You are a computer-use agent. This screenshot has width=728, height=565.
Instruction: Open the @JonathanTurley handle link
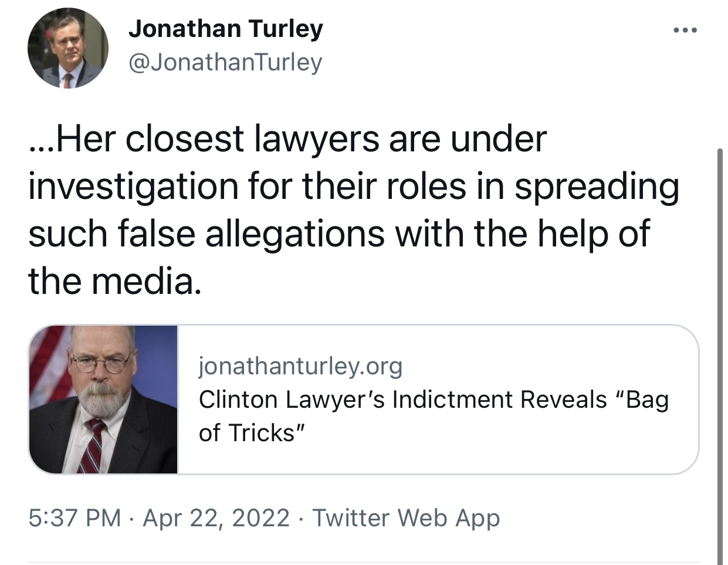[225, 62]
